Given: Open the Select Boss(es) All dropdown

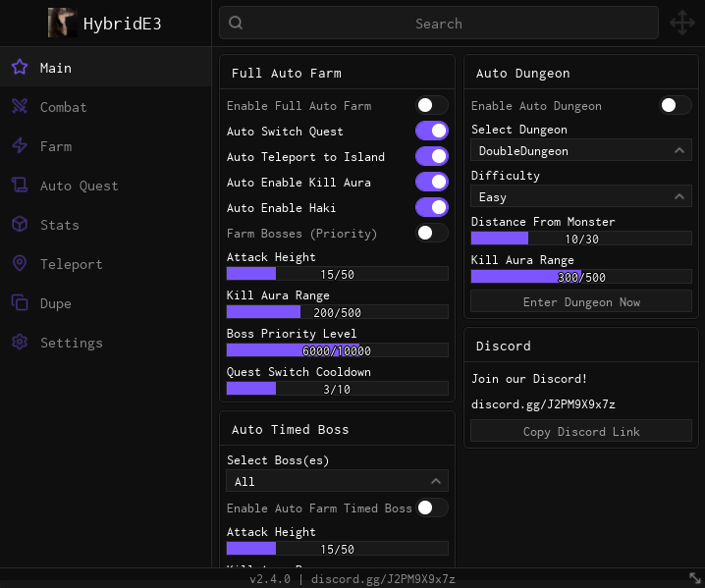Looking at the screenshot, I should (x=337, y=481).
